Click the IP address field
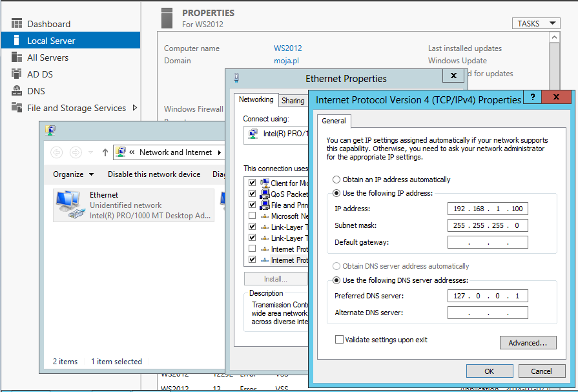Screen dimensions: 578x392 tap(488, 209)
